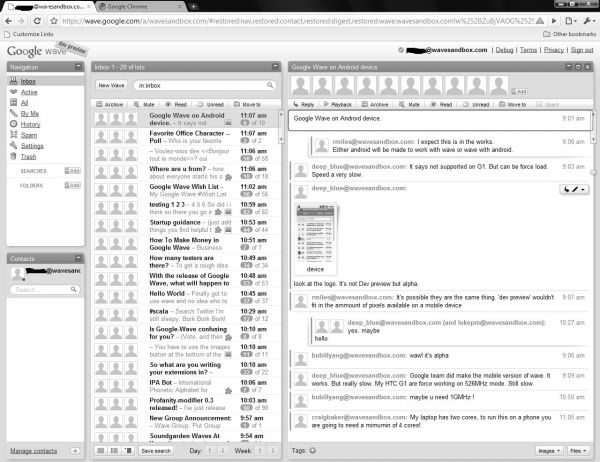Image resolution: width=600 pixels, height=462 pixels.
Task: Click the Trash bin icon
Action: click(13, 156)
